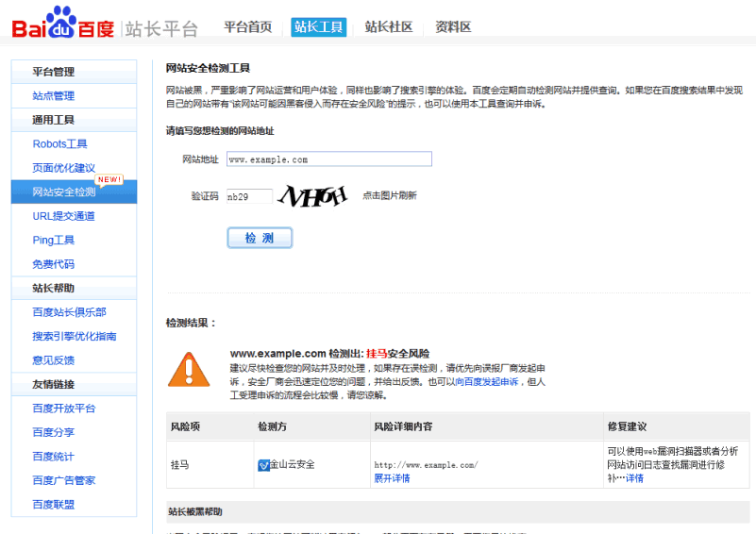Click 点击图片刷新 text

390,195
